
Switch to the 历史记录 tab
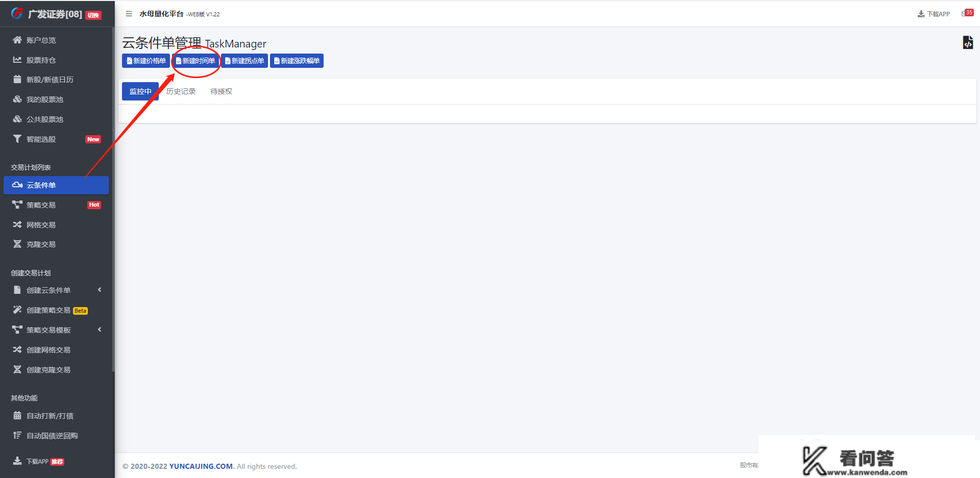point(181,91)
